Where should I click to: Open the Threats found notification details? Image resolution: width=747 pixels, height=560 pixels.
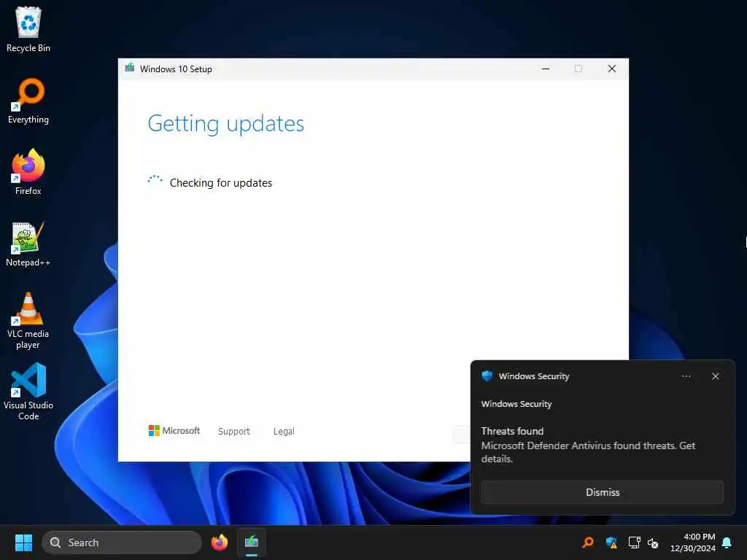click(588, 446)
